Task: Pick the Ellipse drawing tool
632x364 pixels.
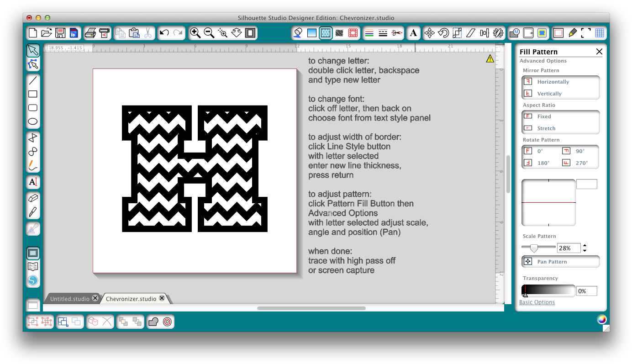Action: 33,121
